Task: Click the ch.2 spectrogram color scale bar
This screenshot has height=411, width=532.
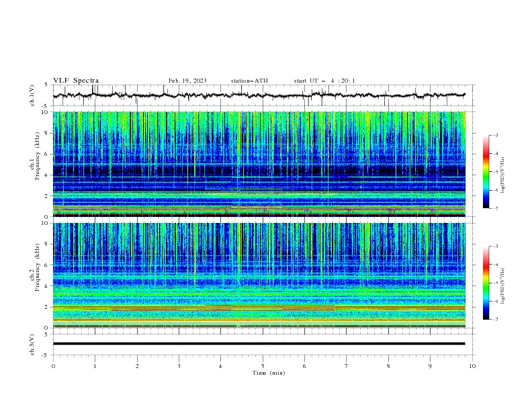Action: point(486,283)
